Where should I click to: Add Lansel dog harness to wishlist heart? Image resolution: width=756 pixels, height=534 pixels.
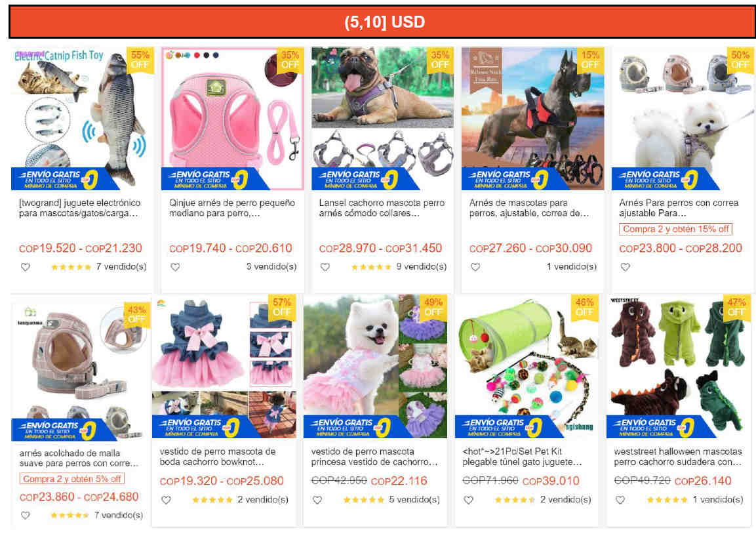point(325,267)
